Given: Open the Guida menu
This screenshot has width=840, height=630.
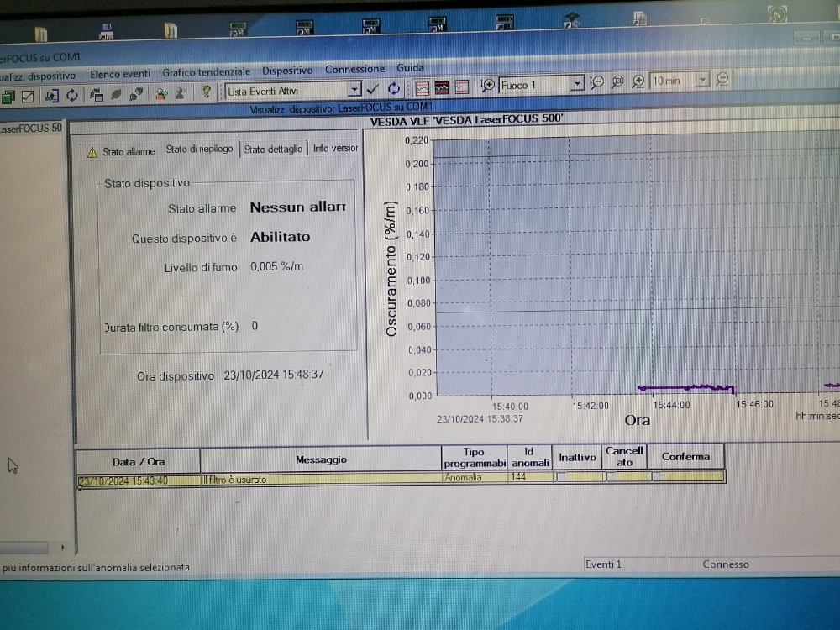Looking at the screenshot, I should click(x=411, y=67).
